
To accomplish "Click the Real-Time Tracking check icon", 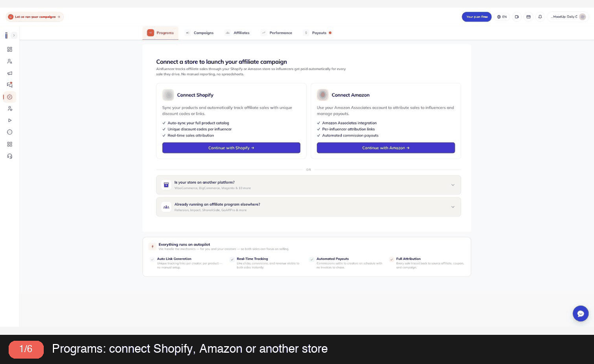I will (x=232, y=259).
